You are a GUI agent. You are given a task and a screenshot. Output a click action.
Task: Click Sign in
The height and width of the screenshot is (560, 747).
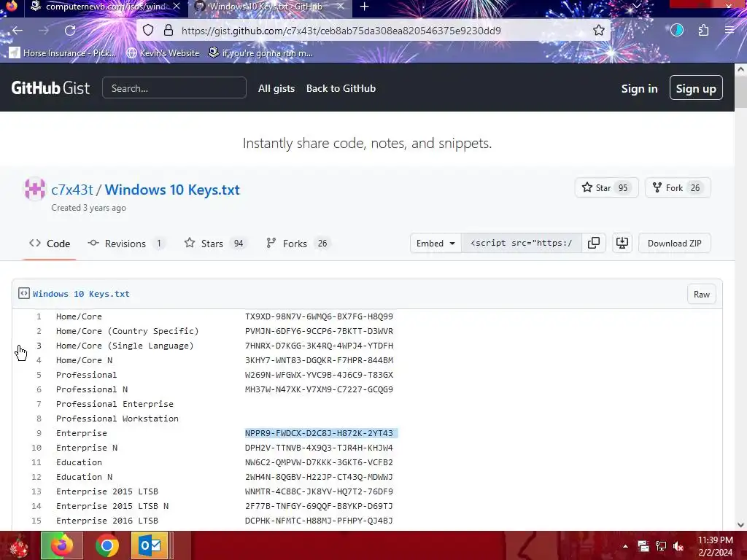pos(639,88)
